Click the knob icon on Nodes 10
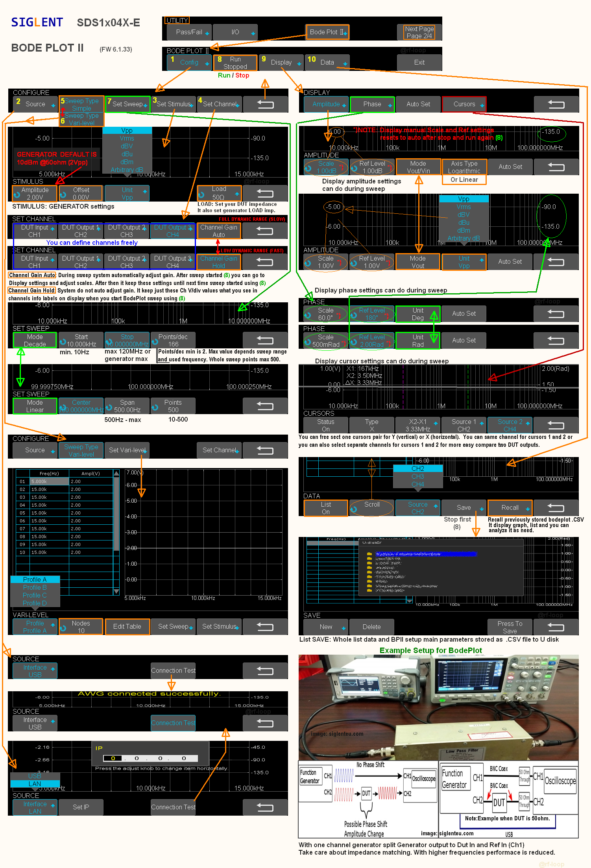 pos(63,628)
